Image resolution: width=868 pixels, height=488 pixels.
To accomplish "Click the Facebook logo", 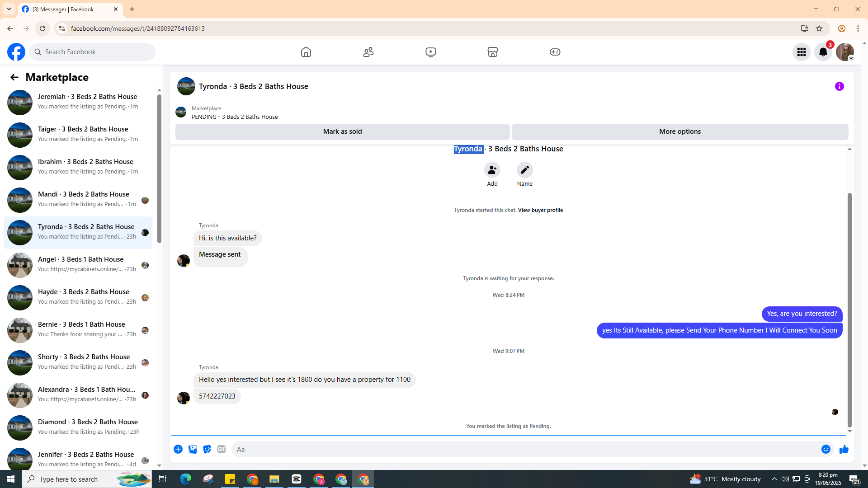I will click(x=16, y=52).
